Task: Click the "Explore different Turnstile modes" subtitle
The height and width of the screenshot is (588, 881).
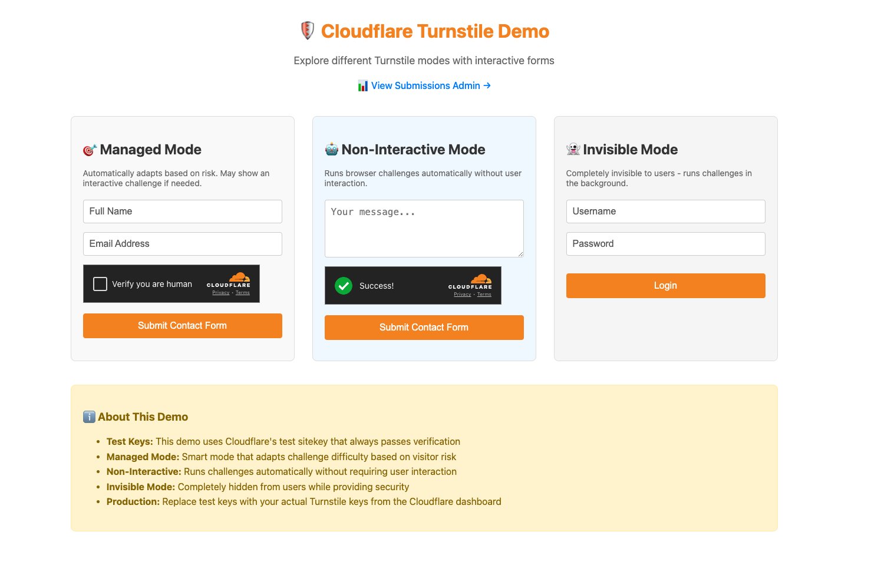Action: coord(424,61)
